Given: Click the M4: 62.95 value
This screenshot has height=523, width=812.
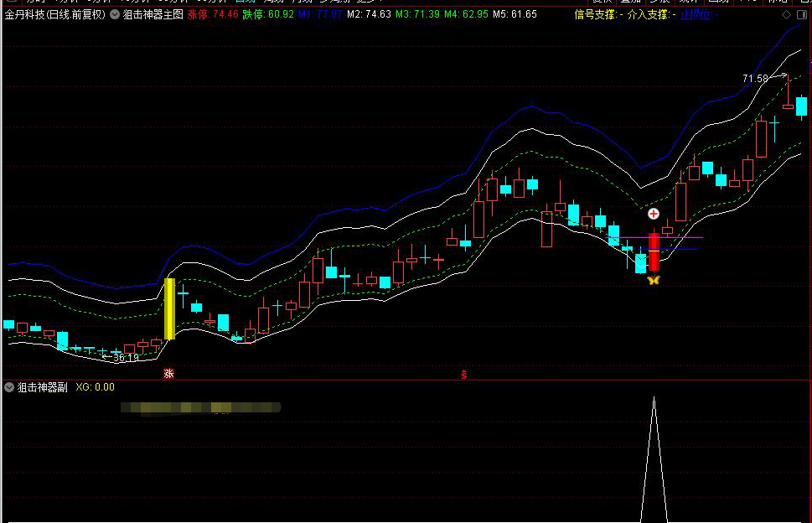Looking at the screenshot, I should [x=466, y=14].
